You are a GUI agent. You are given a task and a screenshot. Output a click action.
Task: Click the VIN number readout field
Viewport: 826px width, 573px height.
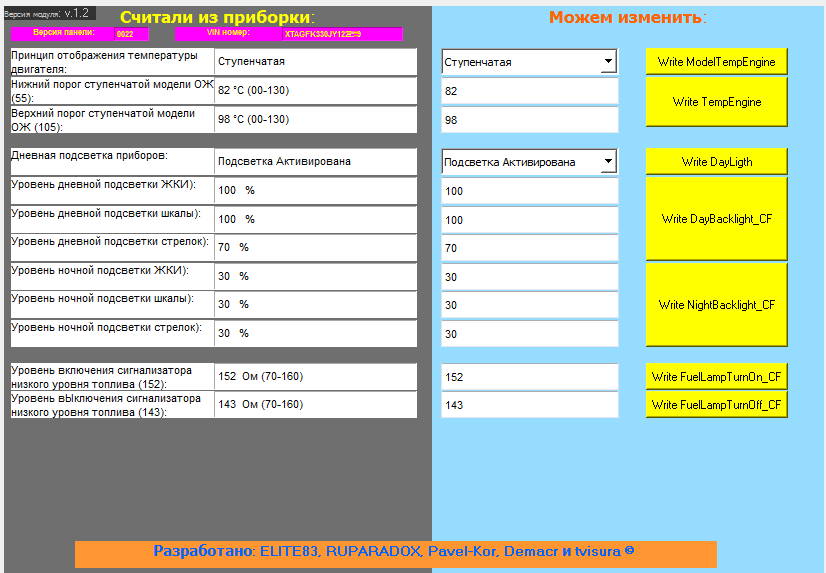click(342, 34)
